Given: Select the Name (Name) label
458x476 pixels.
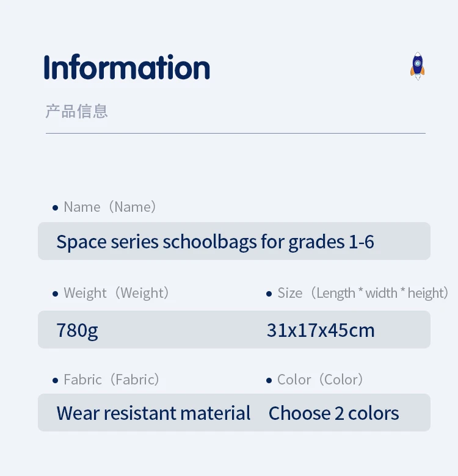Looking at the screenshot, I should click(x=110, y=207).
